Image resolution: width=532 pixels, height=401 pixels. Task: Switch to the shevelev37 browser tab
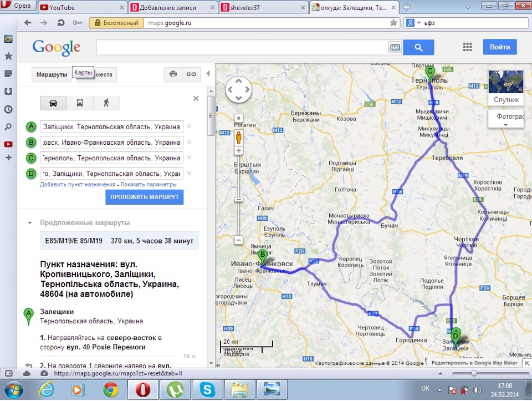tap(263, 7)
